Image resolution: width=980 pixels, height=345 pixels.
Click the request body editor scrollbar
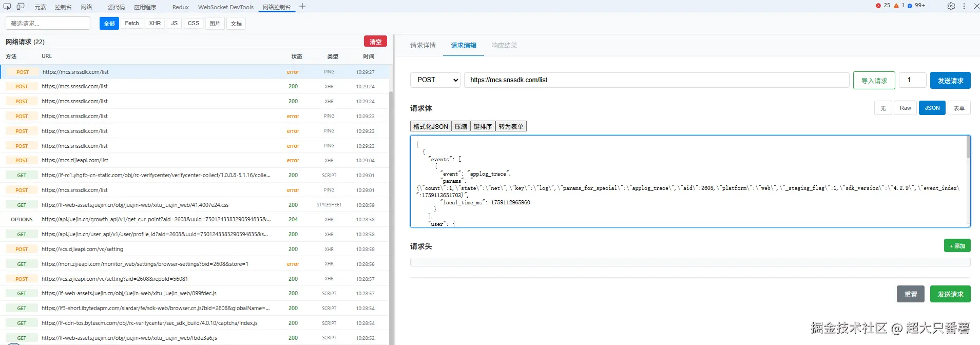(x=968, y=147)
